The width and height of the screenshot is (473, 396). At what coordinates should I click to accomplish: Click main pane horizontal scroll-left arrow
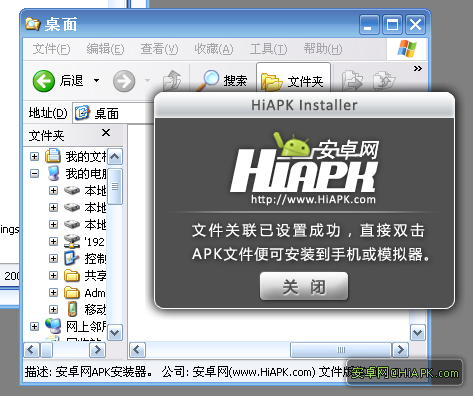click(x=137, y=350)
